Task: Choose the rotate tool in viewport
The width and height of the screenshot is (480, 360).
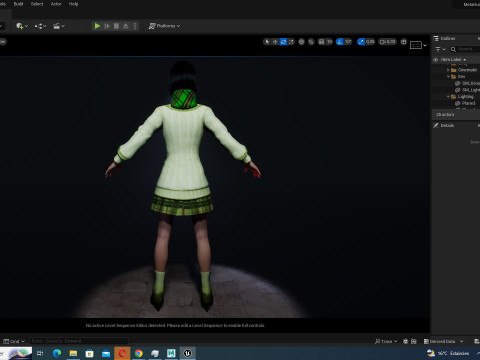Action: [283, 42]
